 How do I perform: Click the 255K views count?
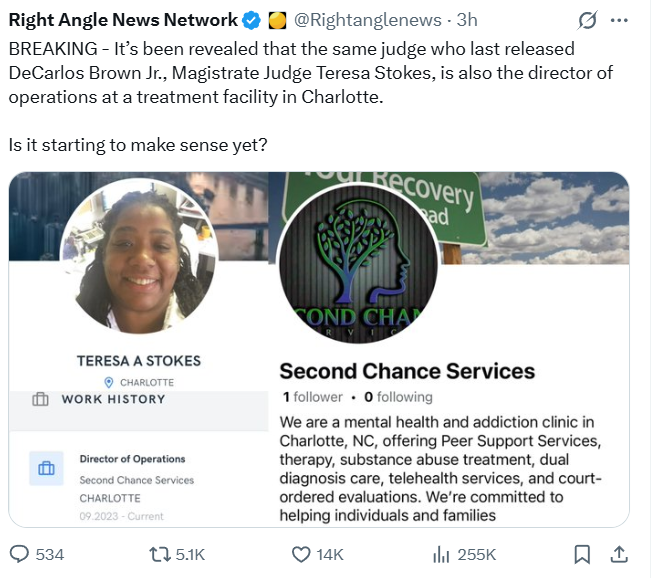(476, 555)
